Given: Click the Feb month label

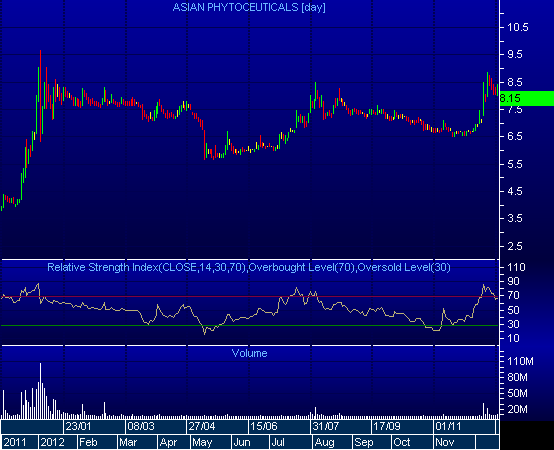Looking at the screenshot, I should 88,442.
